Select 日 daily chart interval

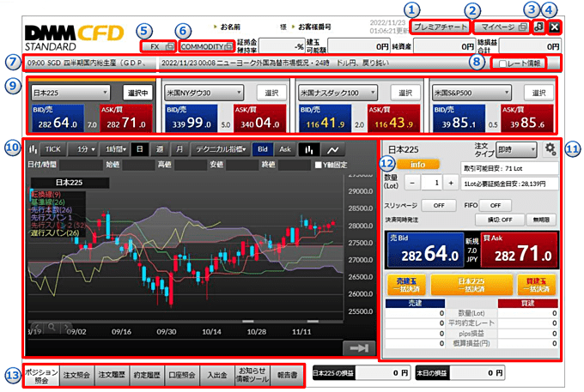point(140,149)
